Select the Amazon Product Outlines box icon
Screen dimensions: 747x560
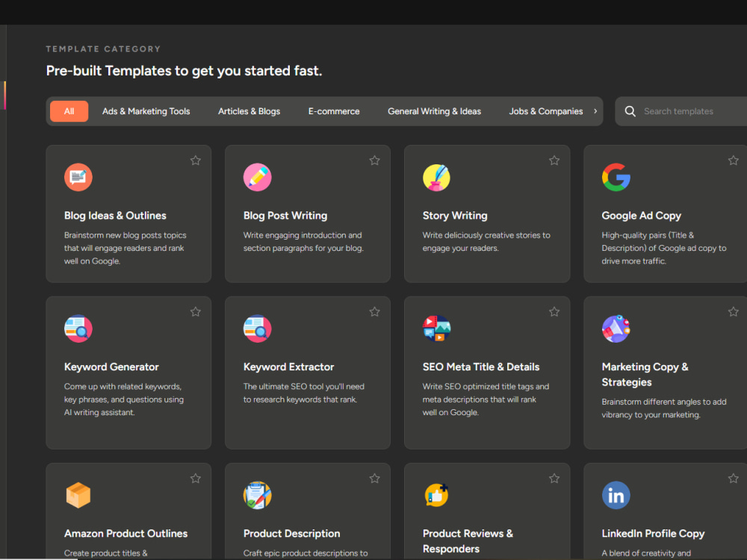[78, 495]
